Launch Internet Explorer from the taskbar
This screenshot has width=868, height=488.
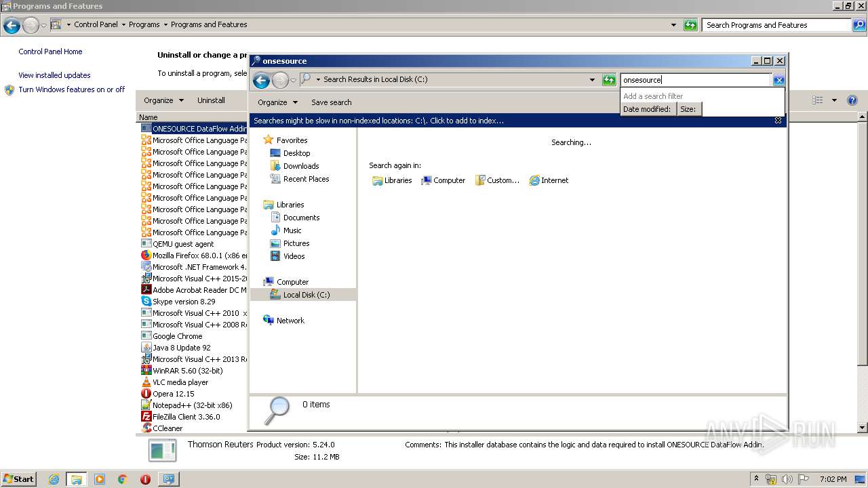coord(54,479)
